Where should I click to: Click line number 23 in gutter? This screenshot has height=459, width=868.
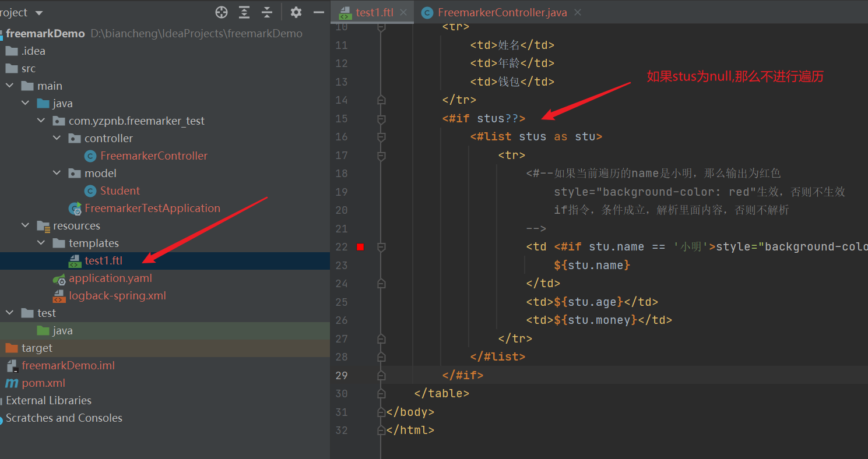(x=342, y=265)
